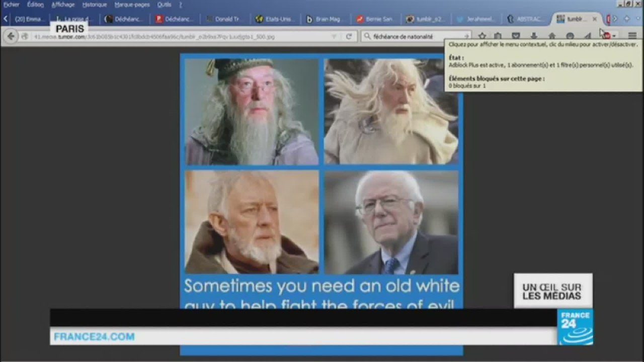This screenshot has height=362, width=644.
Task: Bookmark this page with the star icon
Action: pos(482,36)
